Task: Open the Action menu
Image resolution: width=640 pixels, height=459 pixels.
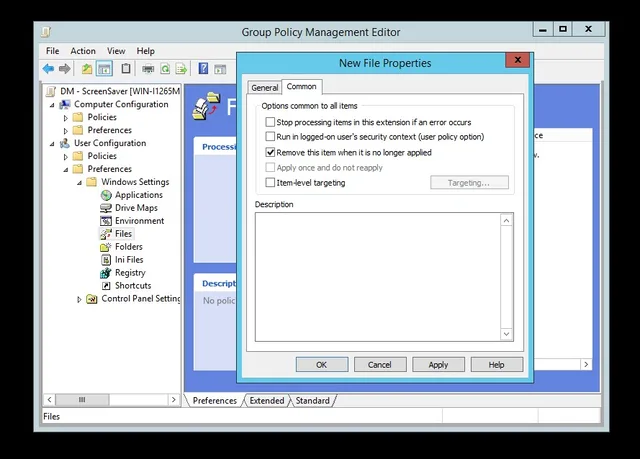Action: (83, 51)
